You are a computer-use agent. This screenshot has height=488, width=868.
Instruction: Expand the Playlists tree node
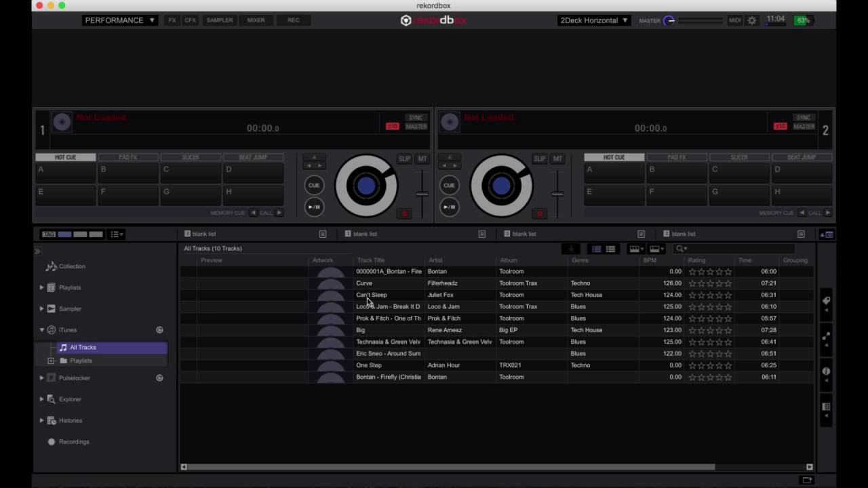pyautogui.click(x=41, y=287)
